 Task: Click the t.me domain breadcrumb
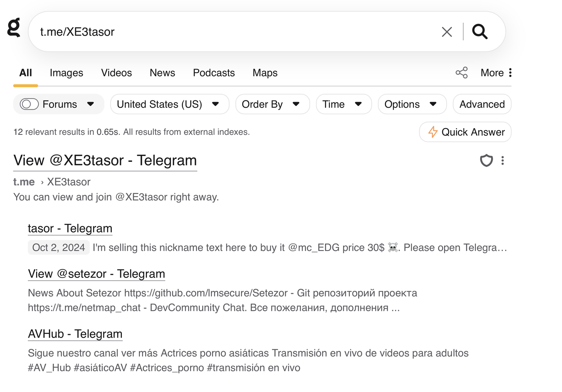click(x=24, y=182)
